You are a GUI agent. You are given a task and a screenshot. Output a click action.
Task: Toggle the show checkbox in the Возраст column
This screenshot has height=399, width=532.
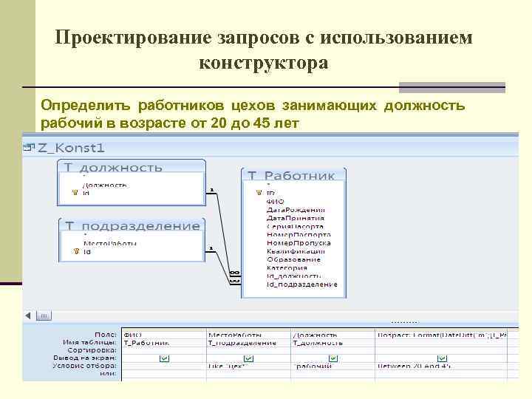442,358
